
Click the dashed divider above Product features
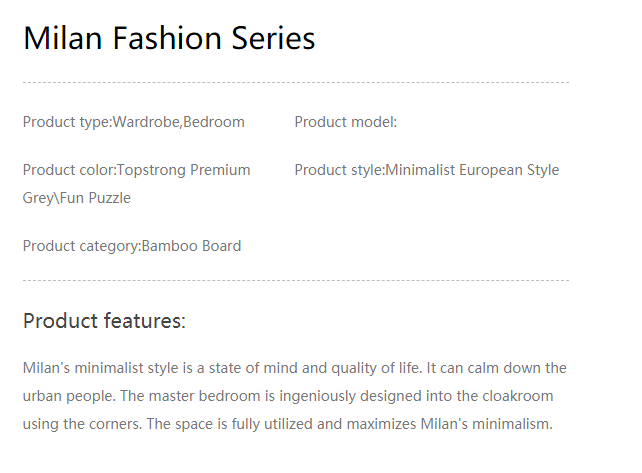(295, 281)
